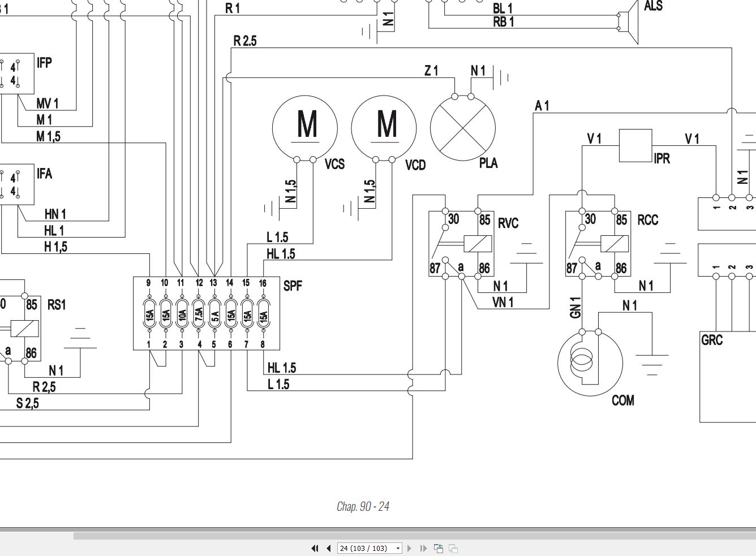The image size is (756, 556).
Task: Click the next page arrow
Action: click(410, 548)
